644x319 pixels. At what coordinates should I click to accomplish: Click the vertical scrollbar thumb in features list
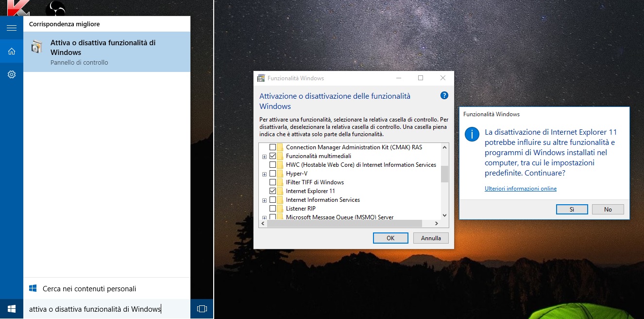[444, 174]
